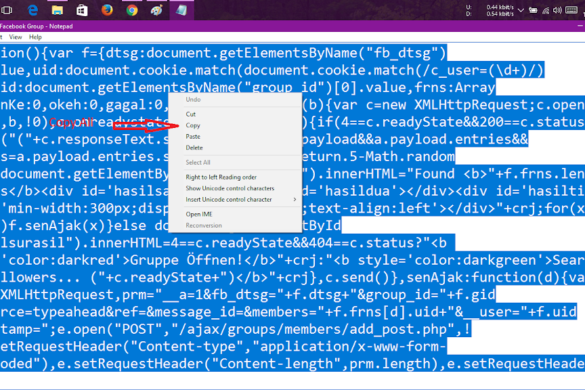The height and width of the screenshot is (390, 585).
Task: Open Microsoft Edge from the taskbar
Action: pos(33,10)
